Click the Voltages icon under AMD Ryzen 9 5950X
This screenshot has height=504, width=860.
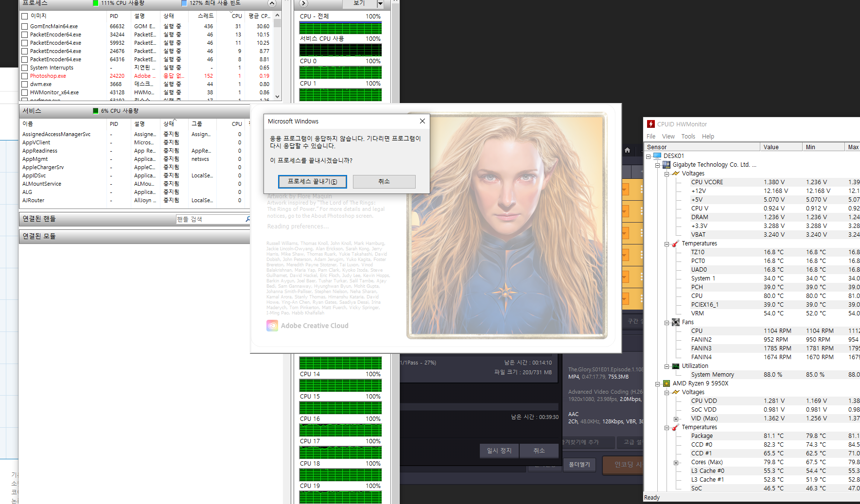tap(676, 392)
